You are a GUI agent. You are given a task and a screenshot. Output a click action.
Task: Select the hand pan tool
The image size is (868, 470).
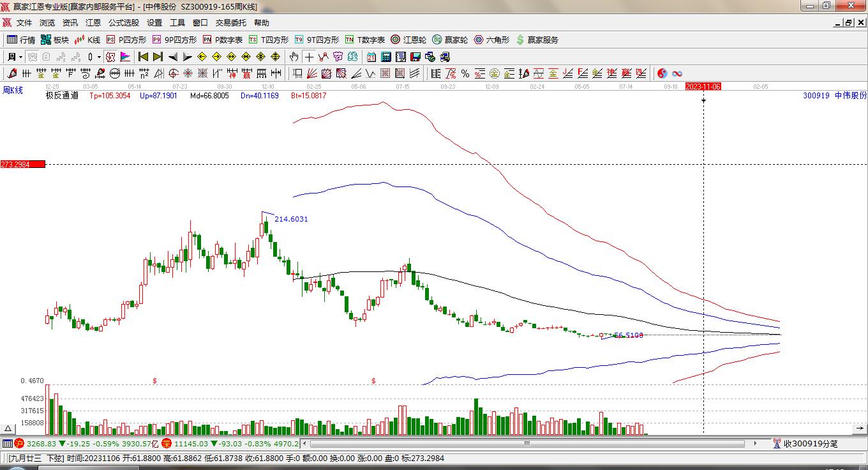click(x=294, y=57)
